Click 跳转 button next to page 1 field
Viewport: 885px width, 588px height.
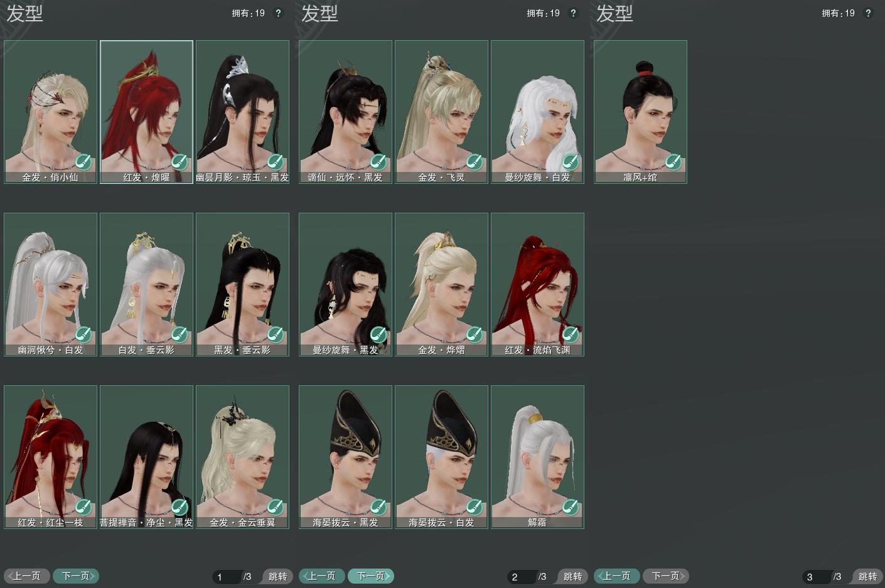click(277, 576)
